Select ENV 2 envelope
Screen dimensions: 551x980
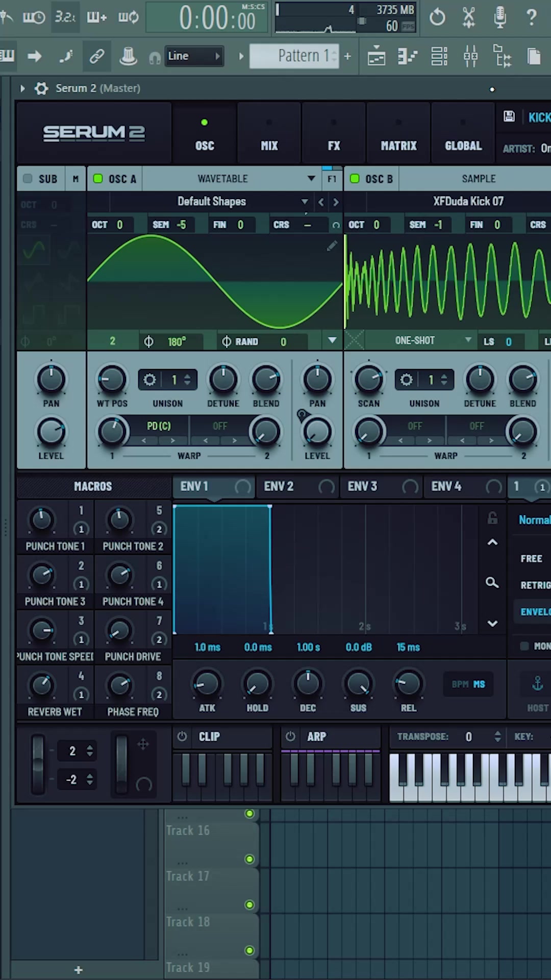click(297, 486)
